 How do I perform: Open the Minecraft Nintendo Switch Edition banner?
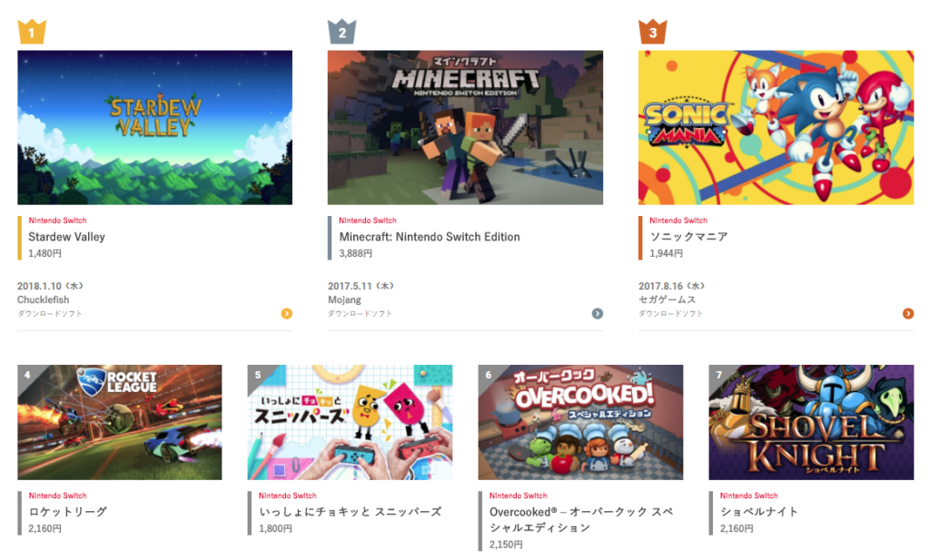click(x=466, y=127)
